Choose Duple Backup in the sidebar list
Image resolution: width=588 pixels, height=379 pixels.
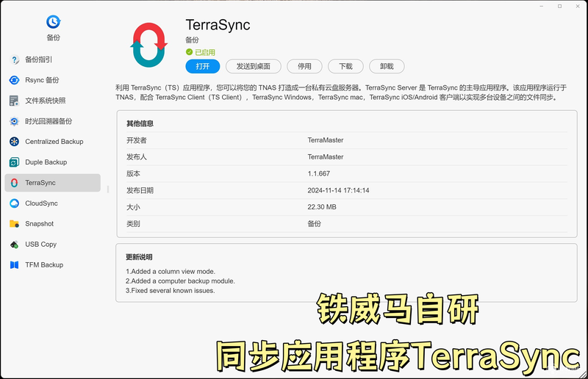point(46,162)
